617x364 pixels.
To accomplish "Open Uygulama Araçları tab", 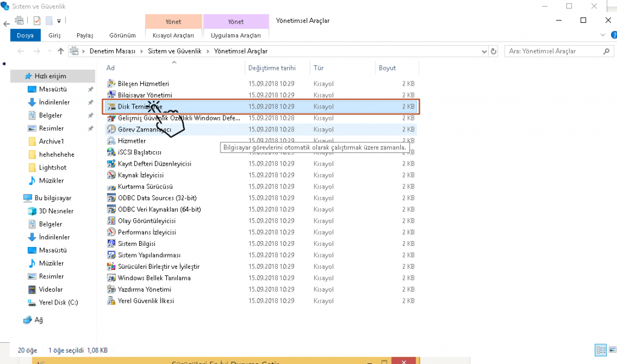I will (236, 36).
